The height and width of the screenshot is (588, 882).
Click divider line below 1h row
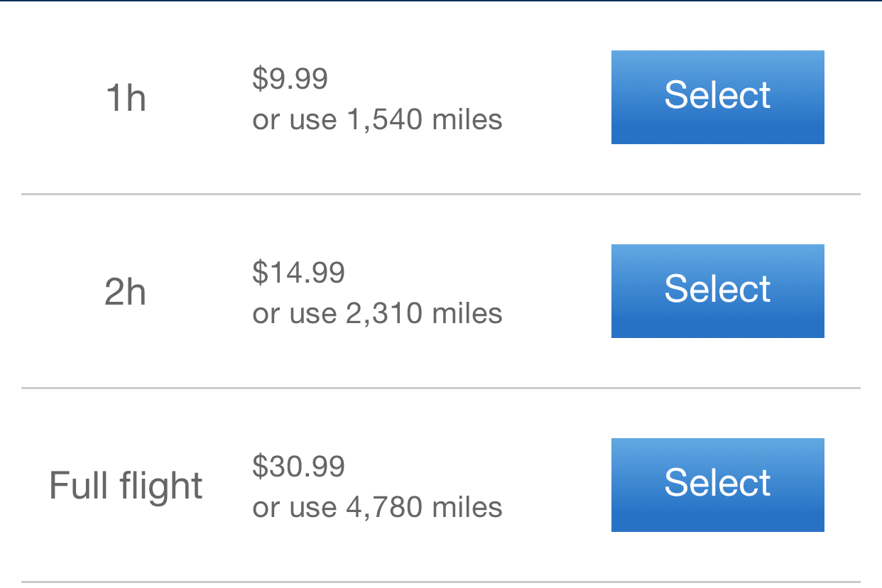[x=440, y=194]
